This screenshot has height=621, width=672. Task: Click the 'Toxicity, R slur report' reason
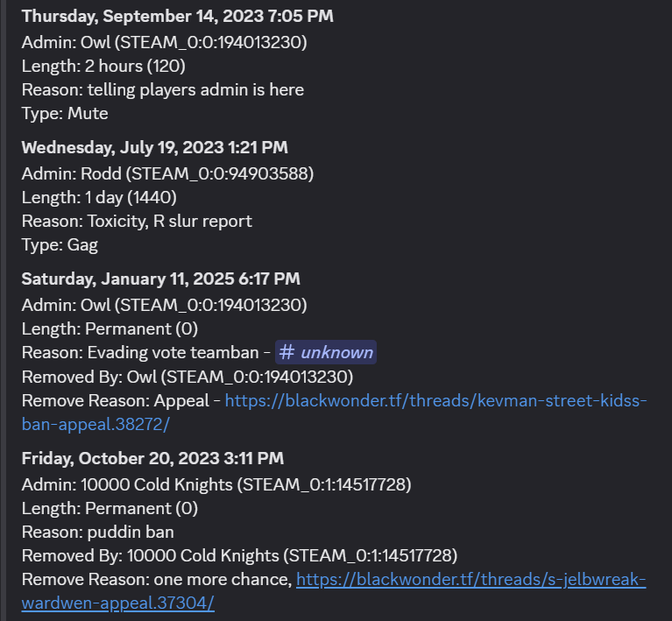pyautogui.click(x=170, y=221)
